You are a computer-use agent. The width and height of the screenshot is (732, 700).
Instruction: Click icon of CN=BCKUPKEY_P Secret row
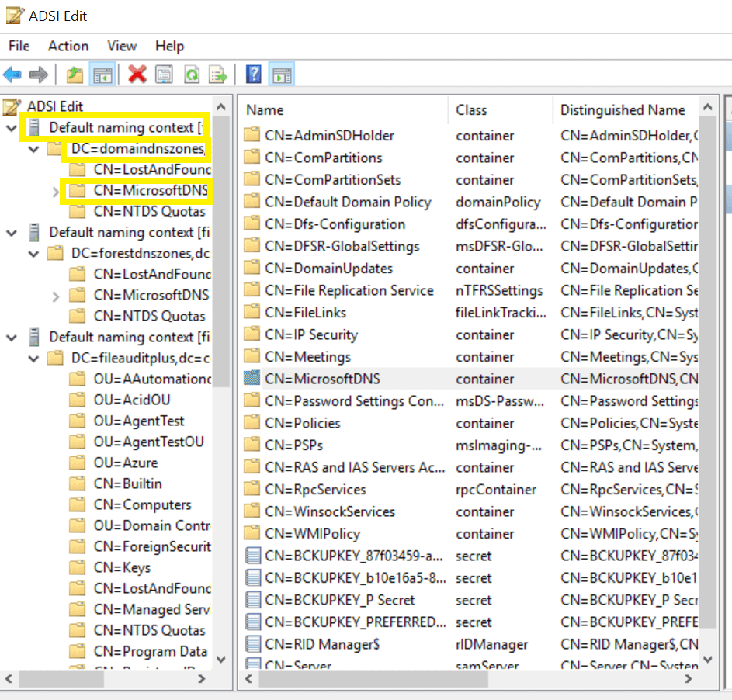(252, 600)
